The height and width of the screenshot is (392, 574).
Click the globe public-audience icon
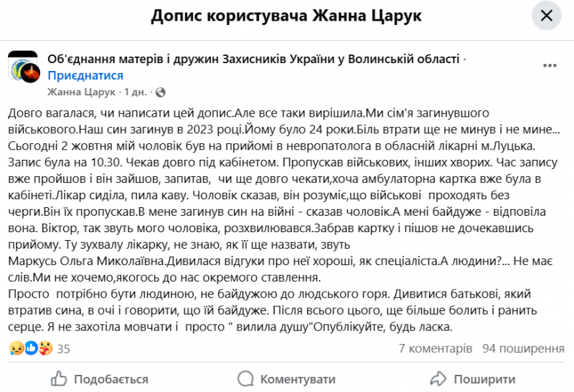(x=160, y=92)
